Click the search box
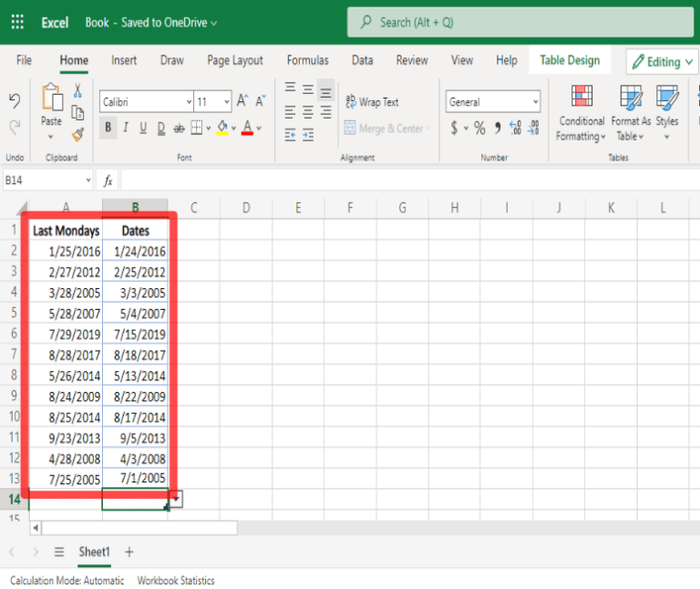 [520, 22]
